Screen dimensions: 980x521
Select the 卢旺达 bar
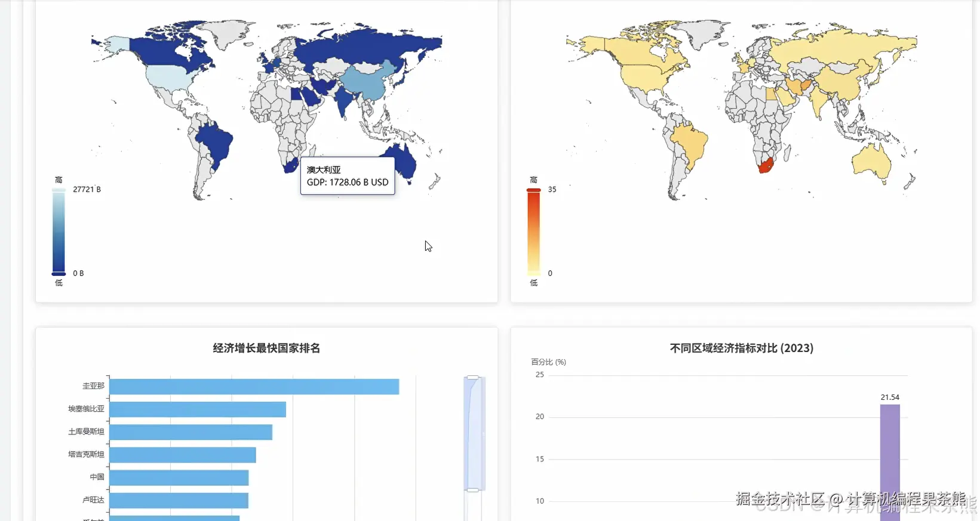(179, 500)
